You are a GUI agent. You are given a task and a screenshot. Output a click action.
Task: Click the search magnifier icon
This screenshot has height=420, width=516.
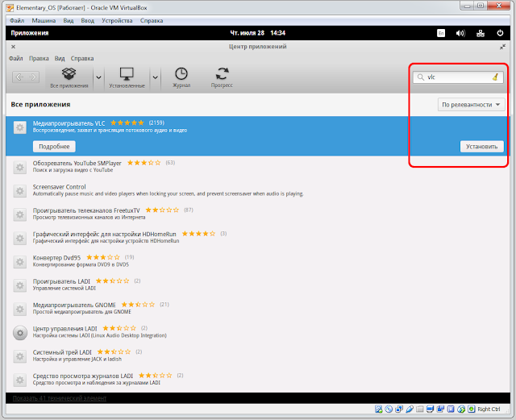click(421, 77)
